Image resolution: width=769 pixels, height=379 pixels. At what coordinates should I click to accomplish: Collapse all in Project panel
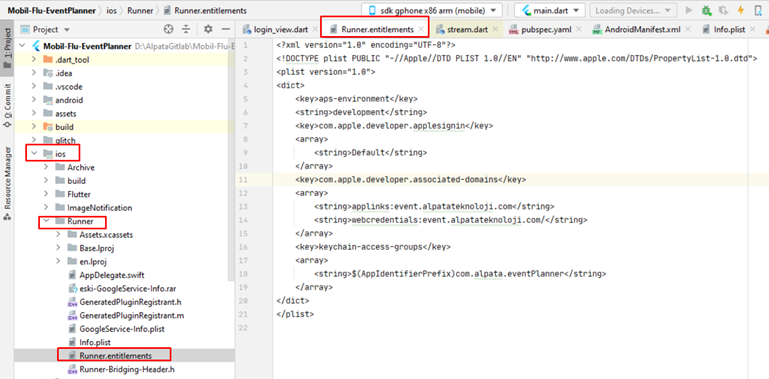(x=186, y=29)
